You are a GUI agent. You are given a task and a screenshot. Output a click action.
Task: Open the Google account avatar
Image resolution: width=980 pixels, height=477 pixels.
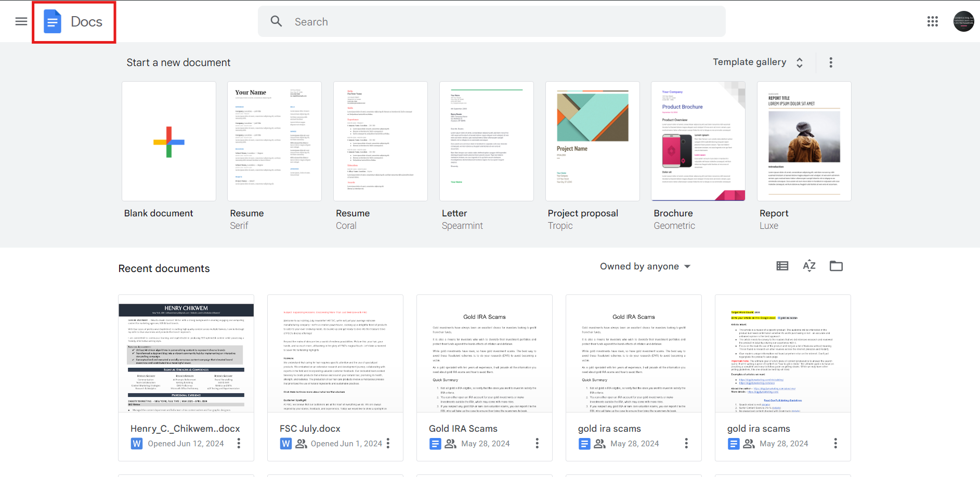tap(963, 21)
